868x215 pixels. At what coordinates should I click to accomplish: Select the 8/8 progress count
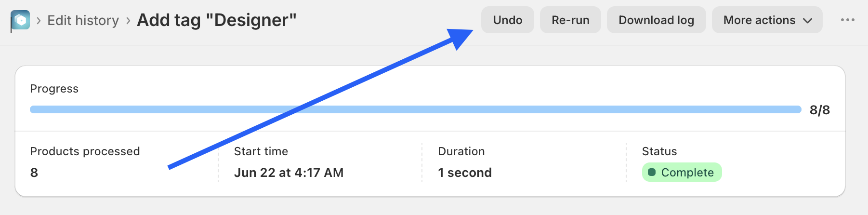(x=820, y=110)
